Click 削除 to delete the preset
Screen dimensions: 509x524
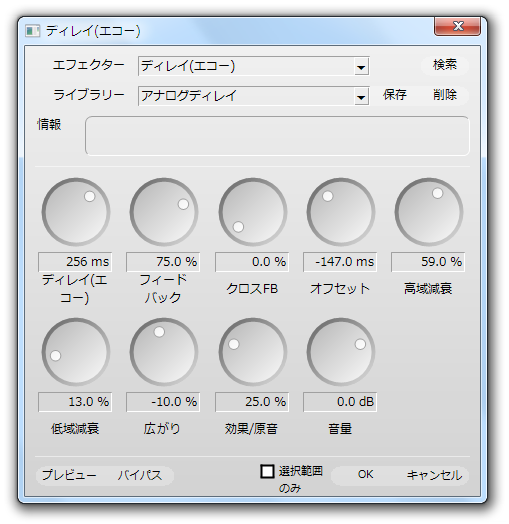click(444, 95)
